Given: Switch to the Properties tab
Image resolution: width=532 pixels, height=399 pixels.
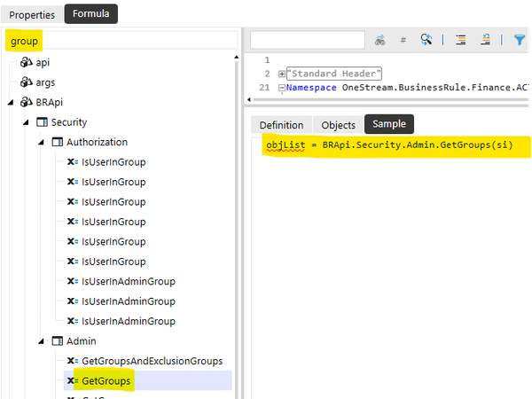Looking at the screenshot, I should [x=32, y=14].
